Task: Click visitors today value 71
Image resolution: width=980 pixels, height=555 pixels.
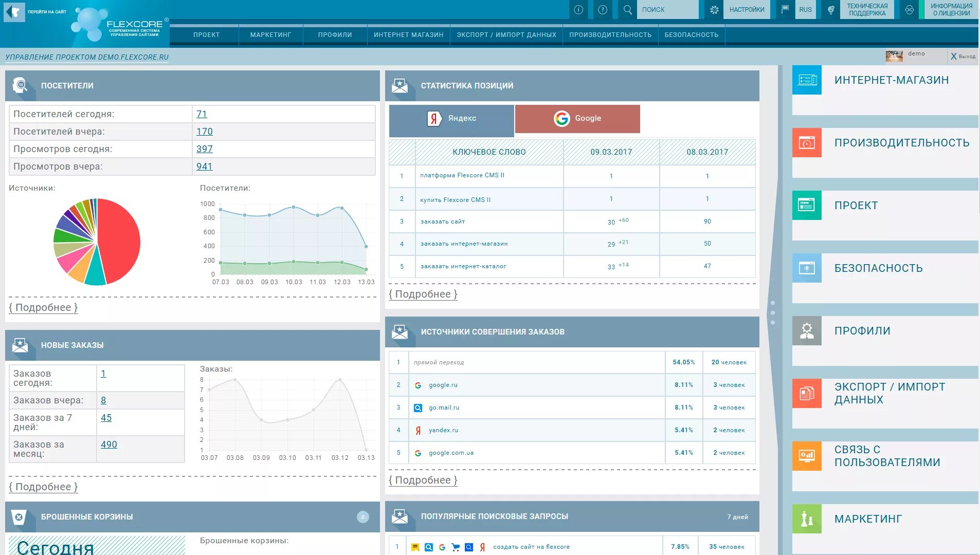Action: click(x=202, y=114)
